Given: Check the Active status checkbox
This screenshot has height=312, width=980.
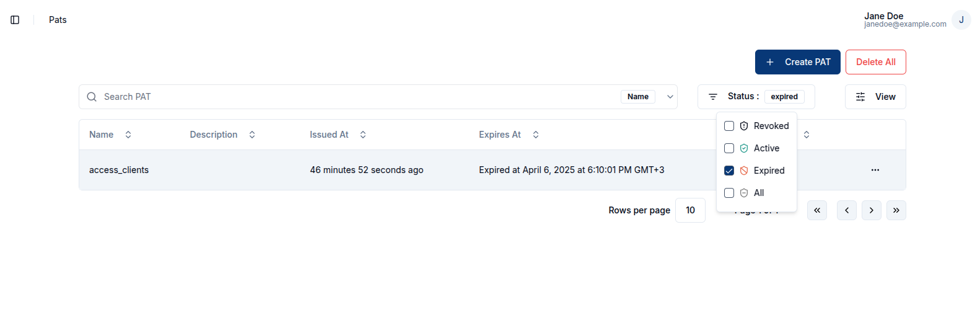Looking at the screenshot, I should pyautogui.click(x=729, y=148).
